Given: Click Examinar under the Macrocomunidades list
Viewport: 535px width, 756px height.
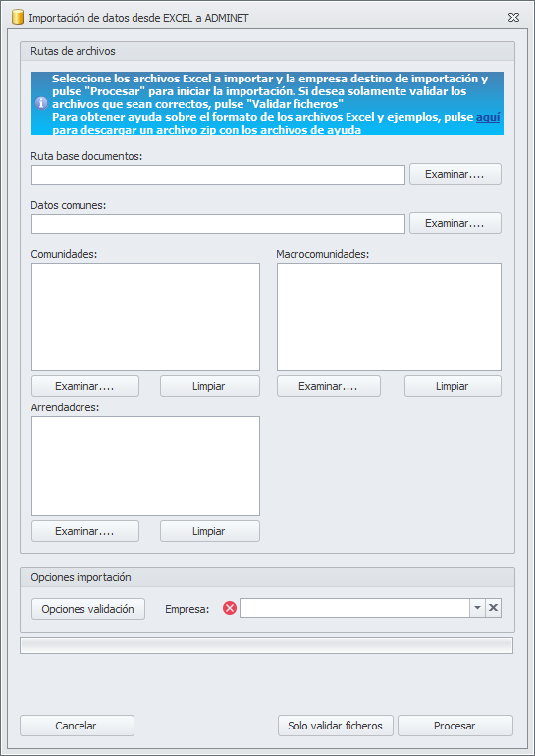Looking at the screenshot, I should pyautogui.click(x=329, y=386).
